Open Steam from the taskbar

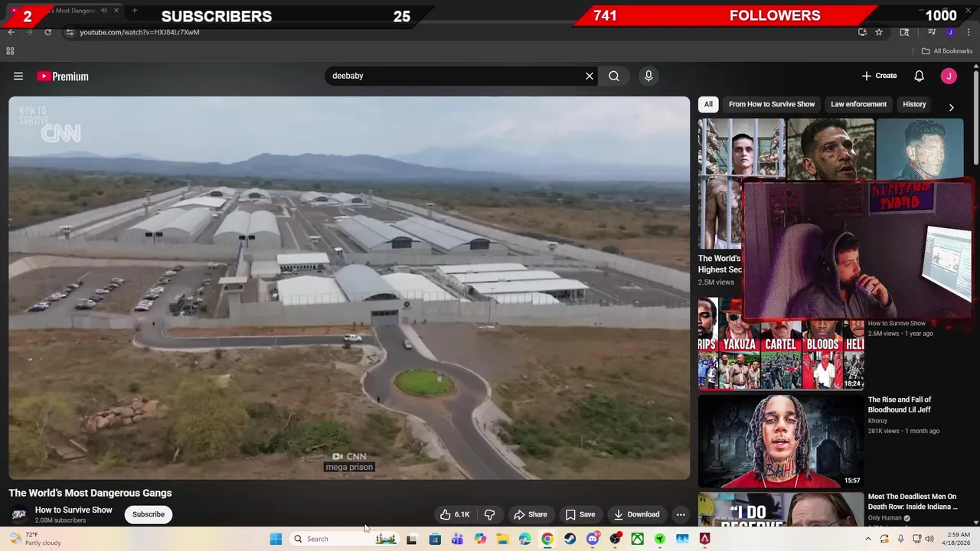pyautogui.click(x=570, y=539)
